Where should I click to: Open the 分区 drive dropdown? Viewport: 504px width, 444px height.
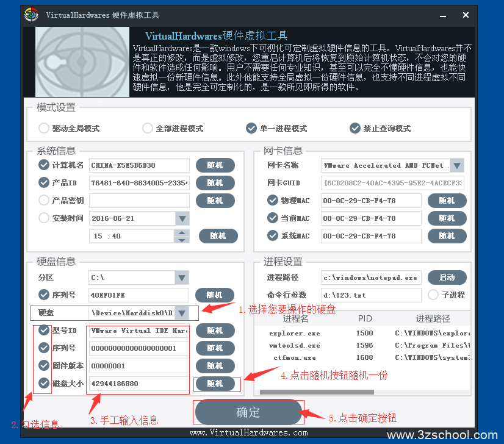coord(181,277)
